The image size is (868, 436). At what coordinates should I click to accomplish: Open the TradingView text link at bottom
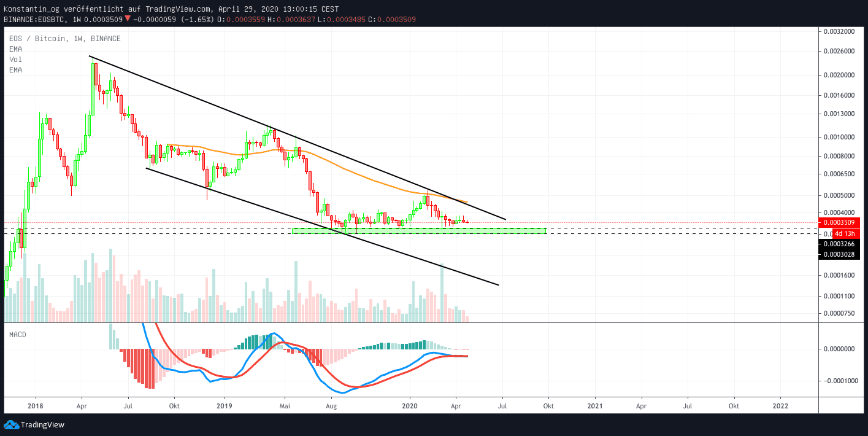click(x=42, y=425)
